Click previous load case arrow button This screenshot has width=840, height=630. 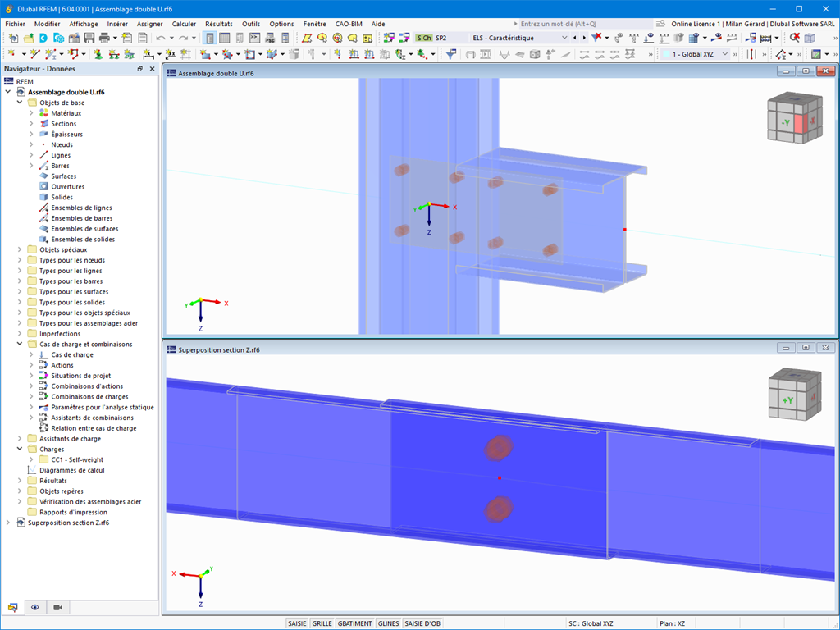575,38
